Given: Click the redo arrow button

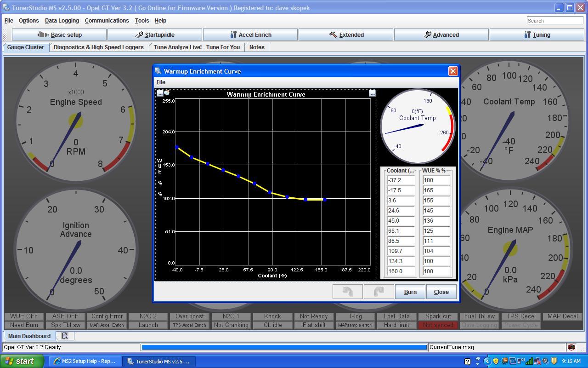Looking at the screenshot, I should [x=379, y=292].
